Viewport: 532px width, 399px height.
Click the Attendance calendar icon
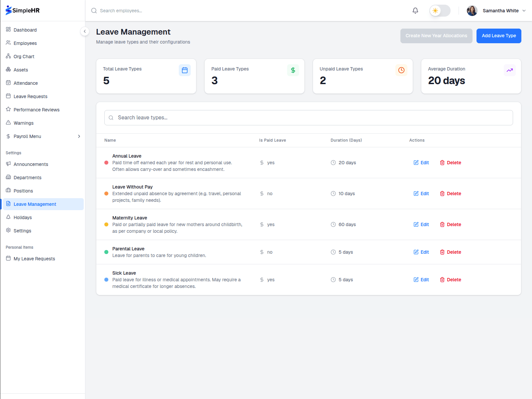[8, 83]
